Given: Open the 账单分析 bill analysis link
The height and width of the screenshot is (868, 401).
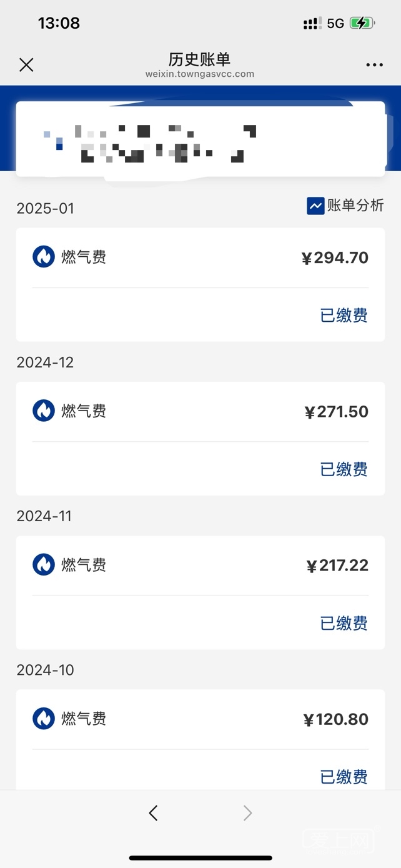Looking at the screenshot, I should pos(355,206).
